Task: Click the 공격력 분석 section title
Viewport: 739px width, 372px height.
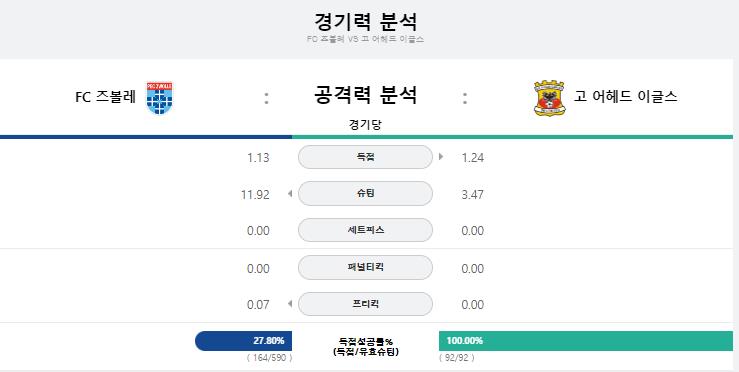Action: 365,95
